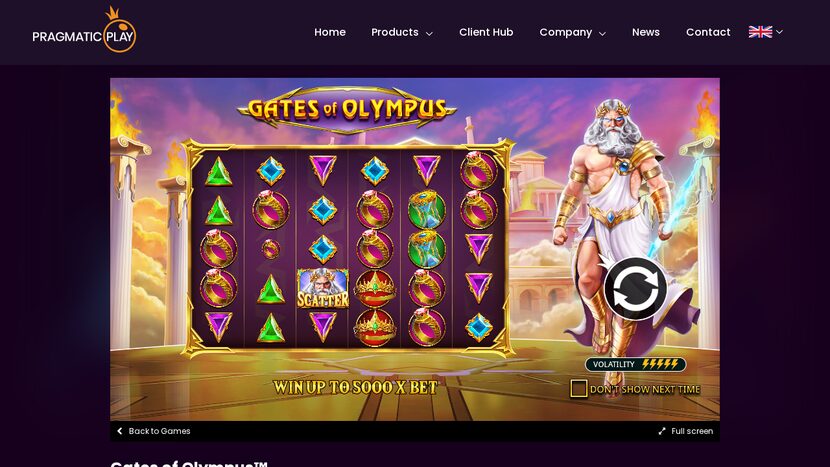The image size is (830, 467).
Task: Open the Client Hub menu item
Action: [x=486, y=32]
